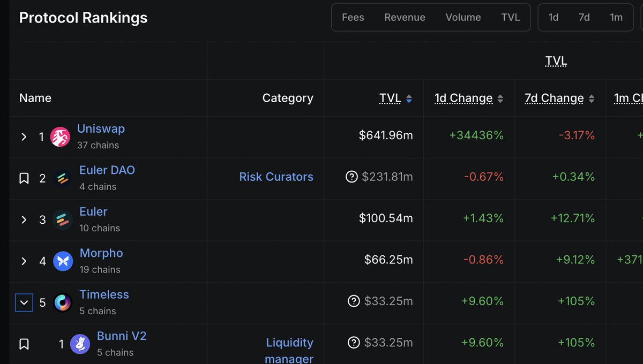The image size is (643, 364).
Task: Click Euler DAO TVL value $231.81m
Action: tap(387, 177)
